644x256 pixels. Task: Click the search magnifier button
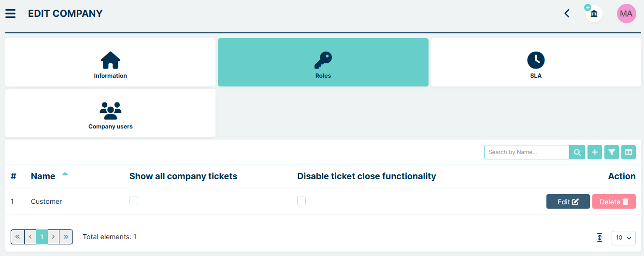point(577,152)
